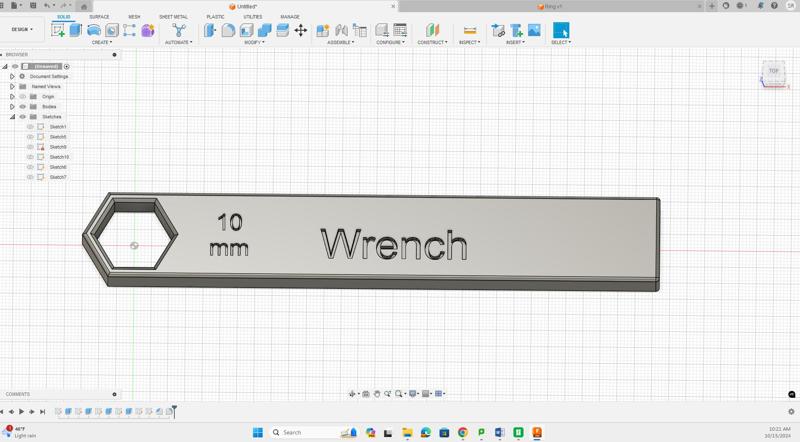Click the ViewCube TOP face
This screenshot has width=800, height=442.
point(773,71)
